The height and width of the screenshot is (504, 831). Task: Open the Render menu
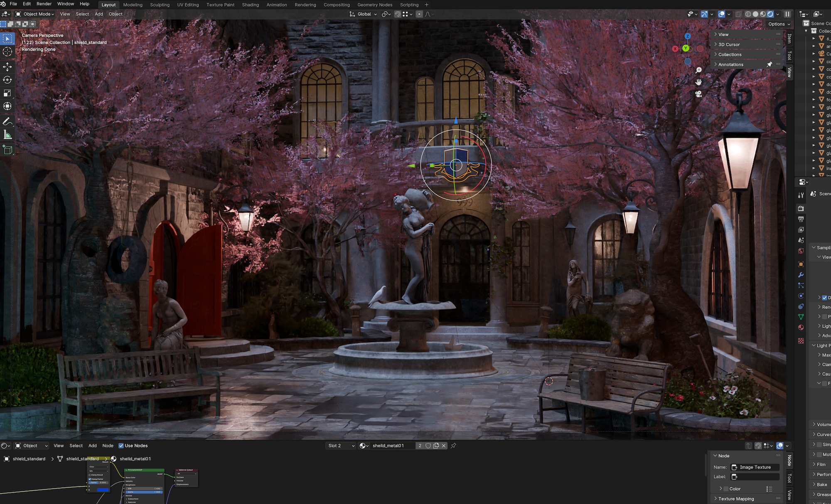click(44, 4)
